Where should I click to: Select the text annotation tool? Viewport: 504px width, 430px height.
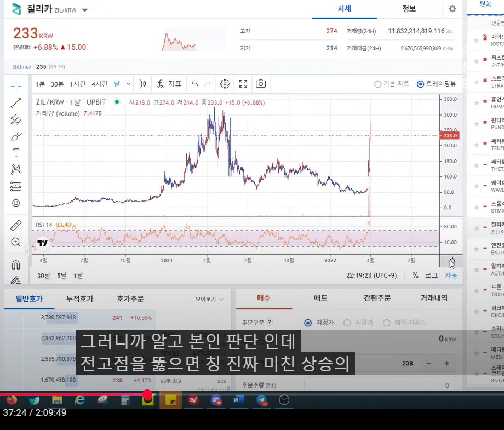pos(16,153)
